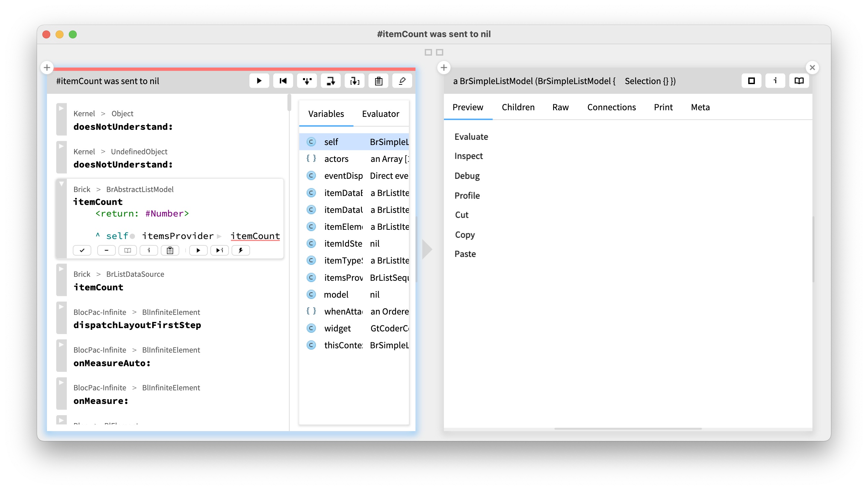Screen dimensions: 868x490
Task: Copy the stack using the clipboard icon
Action: click(x=378, y=80)
